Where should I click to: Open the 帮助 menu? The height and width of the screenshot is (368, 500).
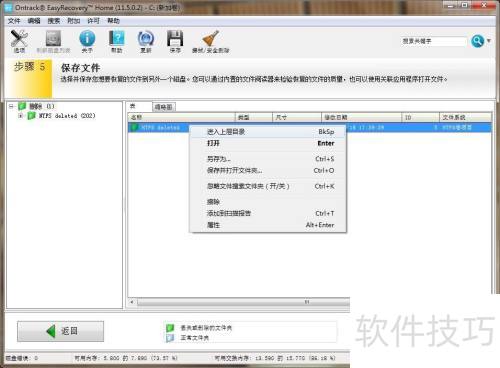click(113, 21)
